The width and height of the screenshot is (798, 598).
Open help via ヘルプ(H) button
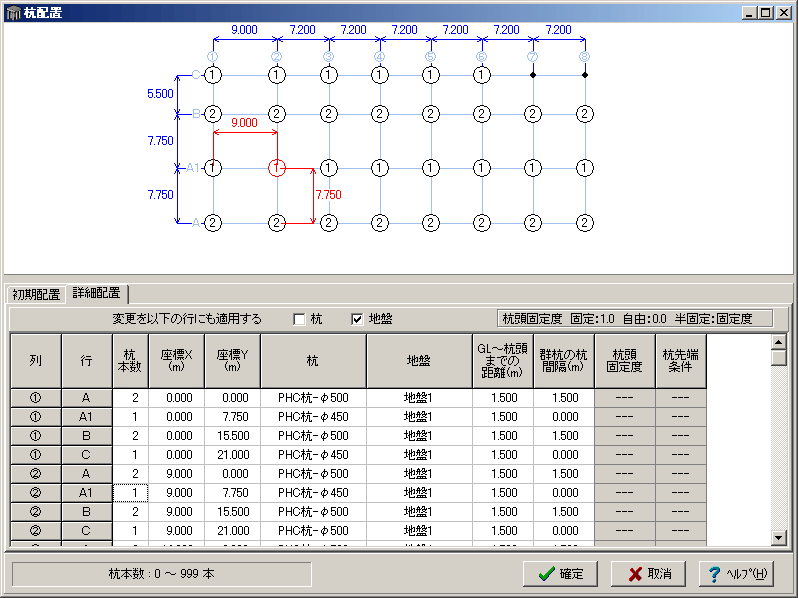736,574
